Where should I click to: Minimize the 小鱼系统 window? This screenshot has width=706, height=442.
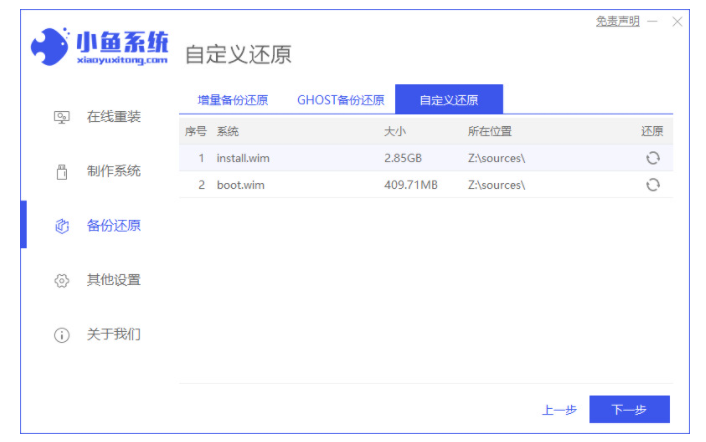click(652, 21)
